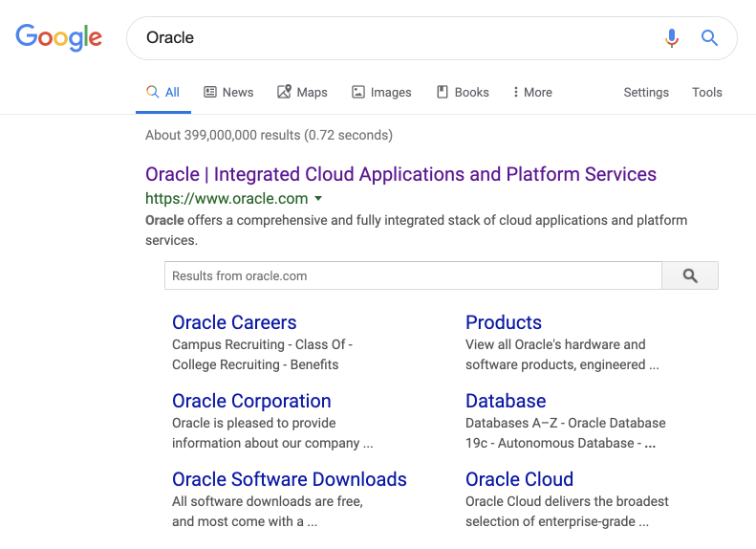Select the Books tab

coord(463,93)
